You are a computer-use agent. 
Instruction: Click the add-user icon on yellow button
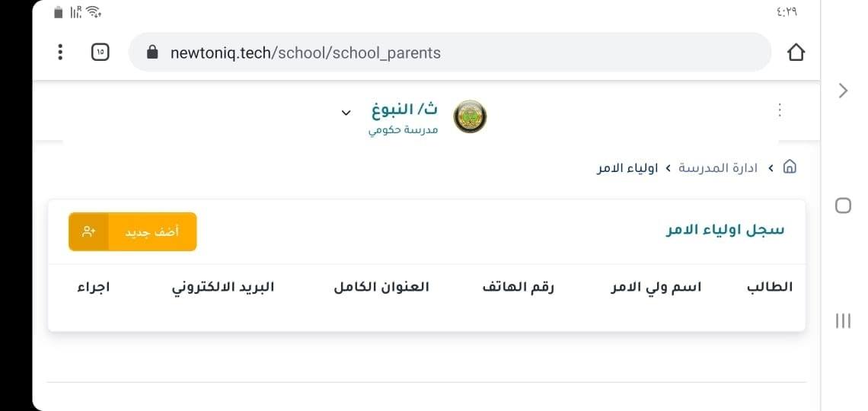pyautogui.click(x=88, y=232)
